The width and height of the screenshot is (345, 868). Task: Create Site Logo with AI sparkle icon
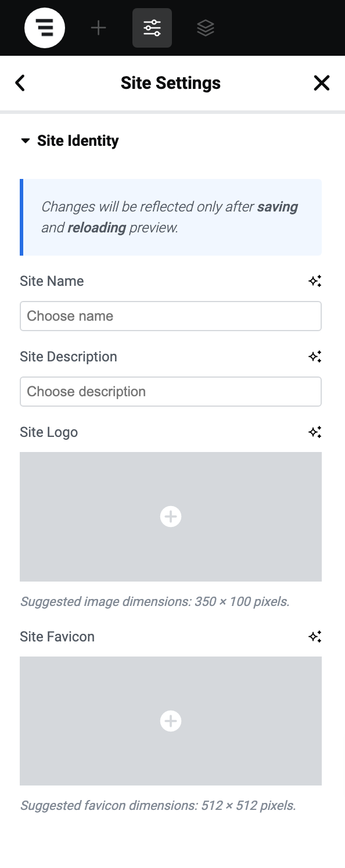pos(315,432)
